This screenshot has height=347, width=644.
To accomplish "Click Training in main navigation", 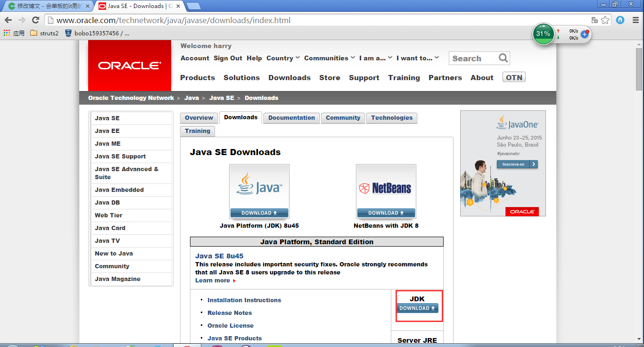I will 404,78.
